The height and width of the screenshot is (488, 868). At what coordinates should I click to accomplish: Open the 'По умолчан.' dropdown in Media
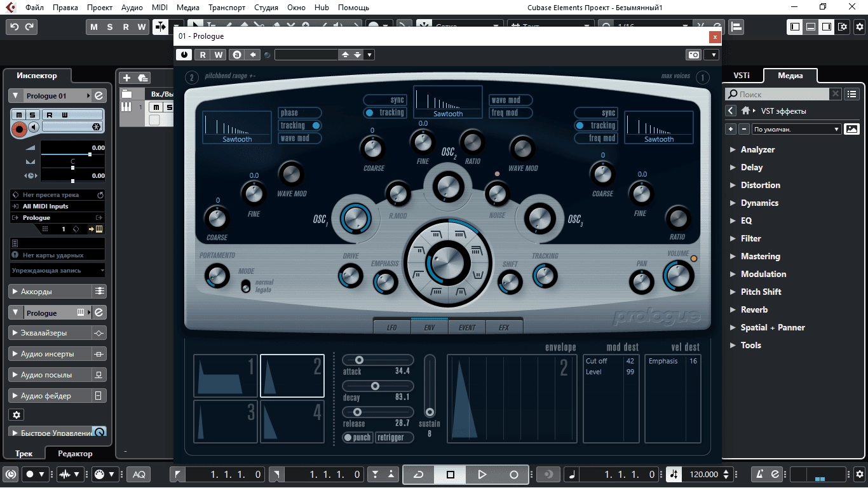[x=797, y=129]
